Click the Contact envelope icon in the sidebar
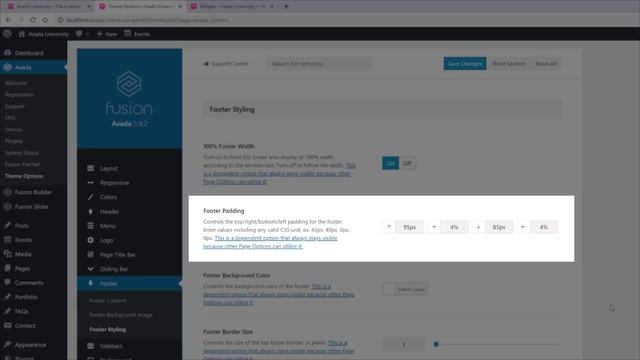 click(7, 325)
